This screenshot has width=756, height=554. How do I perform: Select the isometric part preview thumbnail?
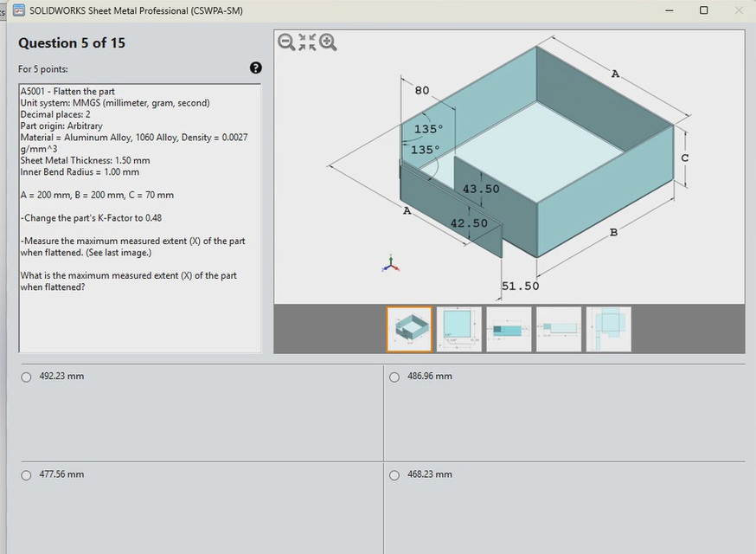(x=409, y=329)
